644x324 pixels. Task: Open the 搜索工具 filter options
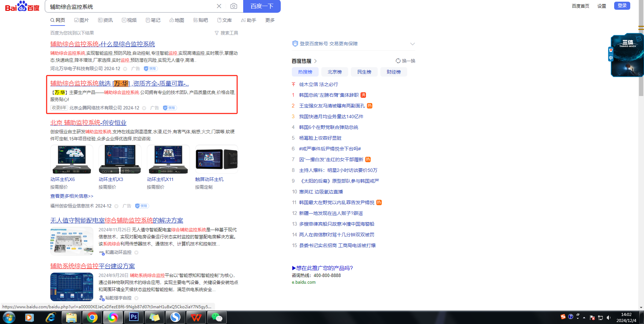(226, 33)
